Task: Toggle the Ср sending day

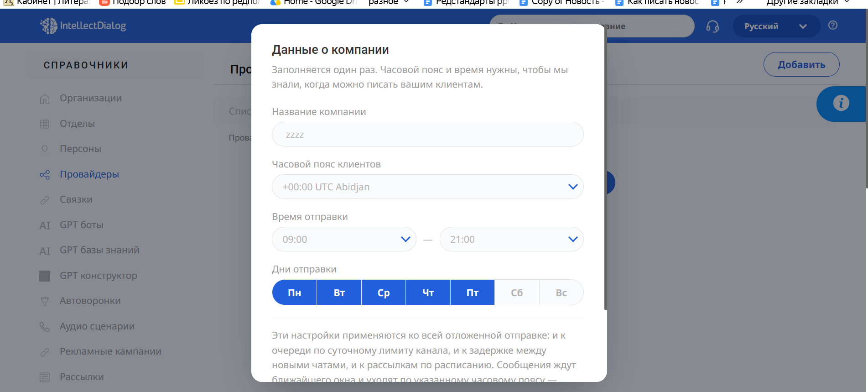Action: [x=384, y=293]
